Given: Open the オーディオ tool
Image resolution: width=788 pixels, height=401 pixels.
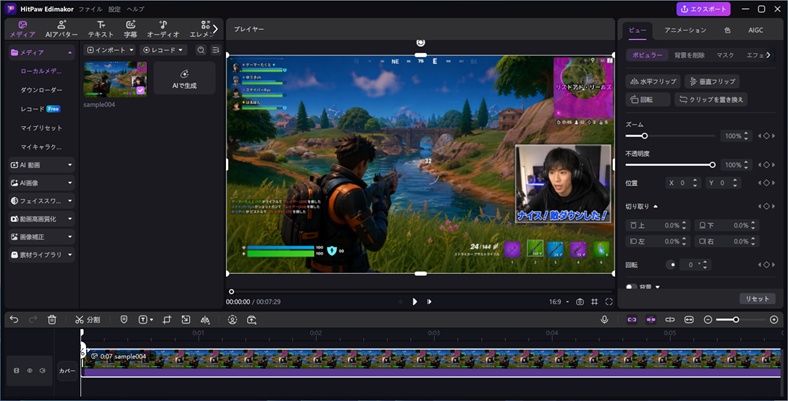Looking at the screenshot, I should coord(163,29).
